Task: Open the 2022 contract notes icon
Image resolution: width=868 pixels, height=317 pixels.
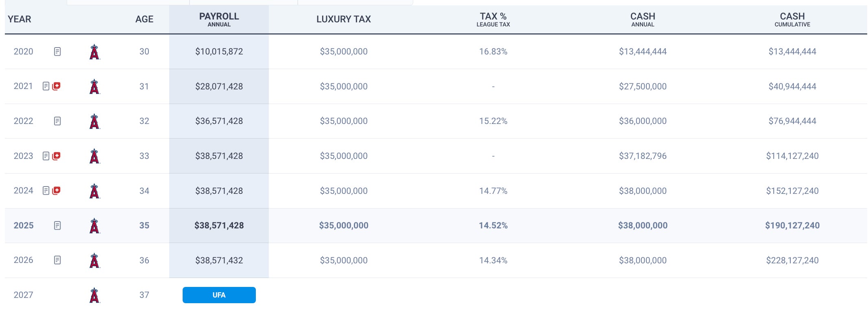Action: click(57, 121)
